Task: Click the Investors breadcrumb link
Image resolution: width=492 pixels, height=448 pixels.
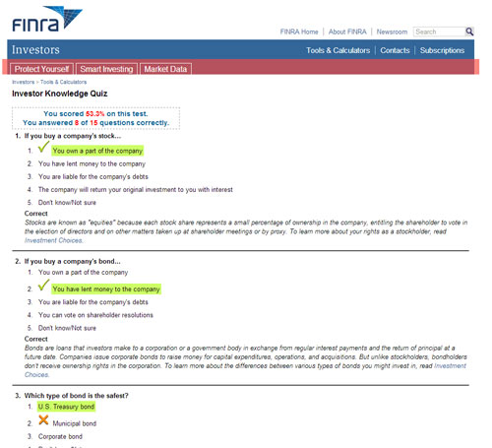Action: pos(24,82)
